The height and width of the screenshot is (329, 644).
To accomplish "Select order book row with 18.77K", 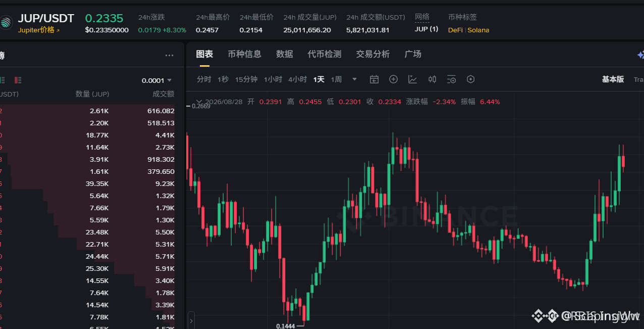I will coord(87,135).
